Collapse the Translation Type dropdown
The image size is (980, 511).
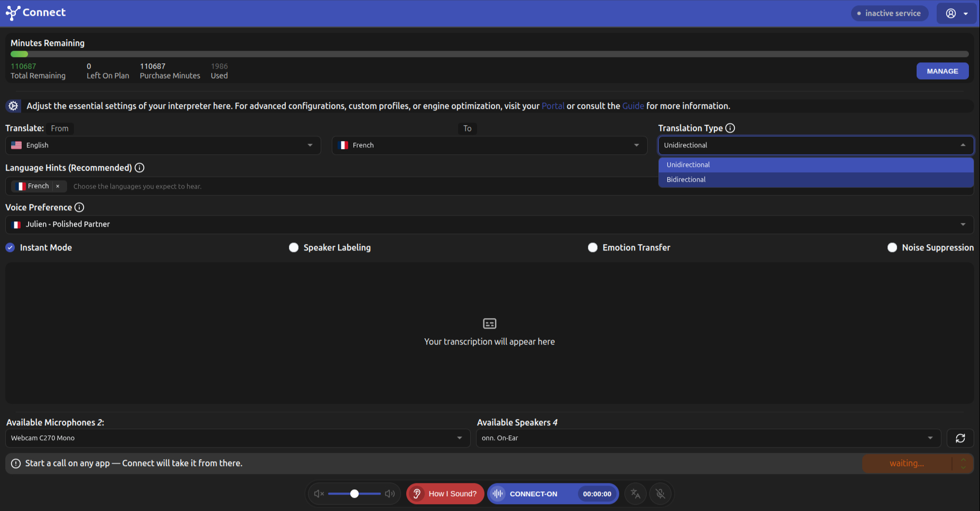816,145
